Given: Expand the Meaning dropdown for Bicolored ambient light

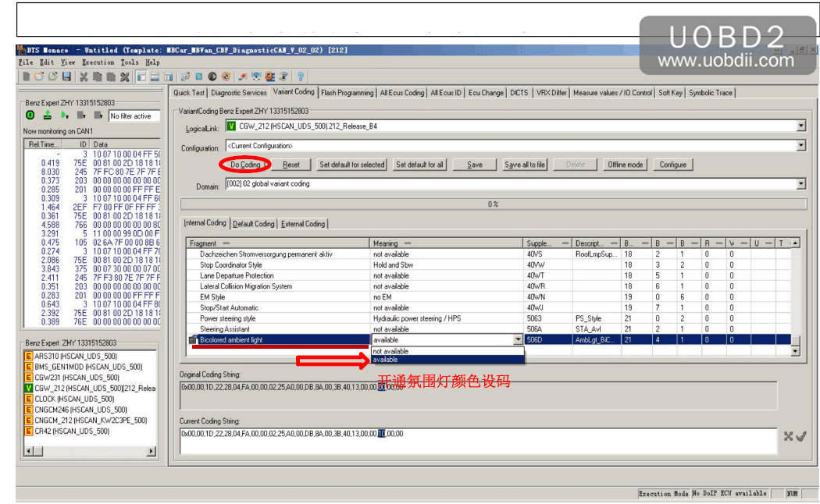Looking at the screenshot, I should tap(517, 340).
